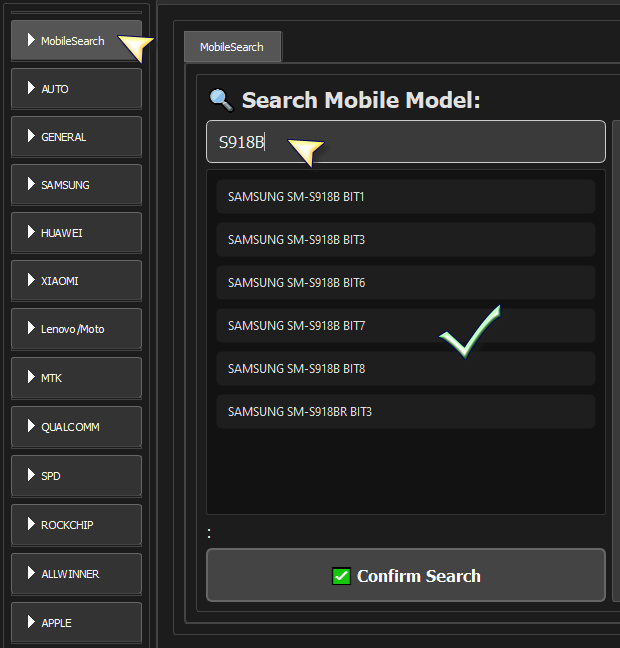Image resolution: width=620 pixels, height=648 pixels.
Task: Expand the HUAWEI sidebar arrow
Action: (x=31, y=232)
